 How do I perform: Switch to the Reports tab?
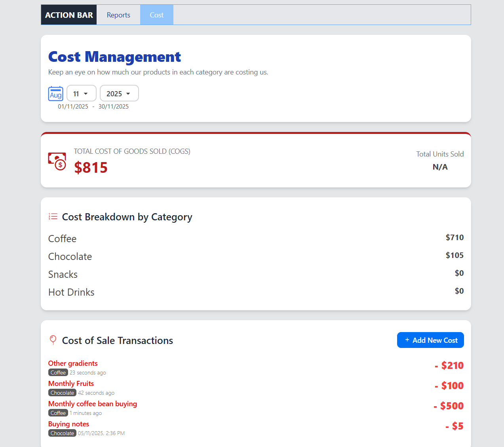(118, 15)
